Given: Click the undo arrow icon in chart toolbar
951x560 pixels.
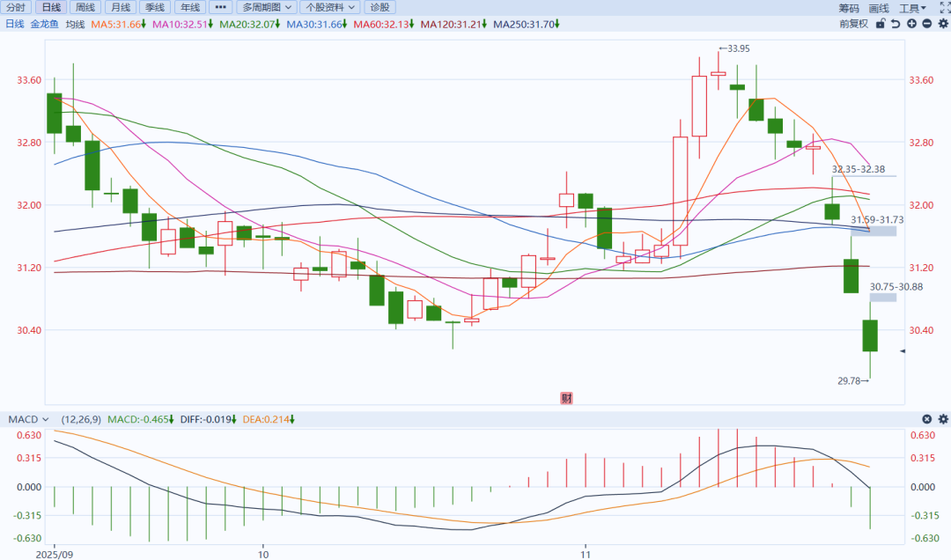Looking at the screenshot, I should coord(896,24).
